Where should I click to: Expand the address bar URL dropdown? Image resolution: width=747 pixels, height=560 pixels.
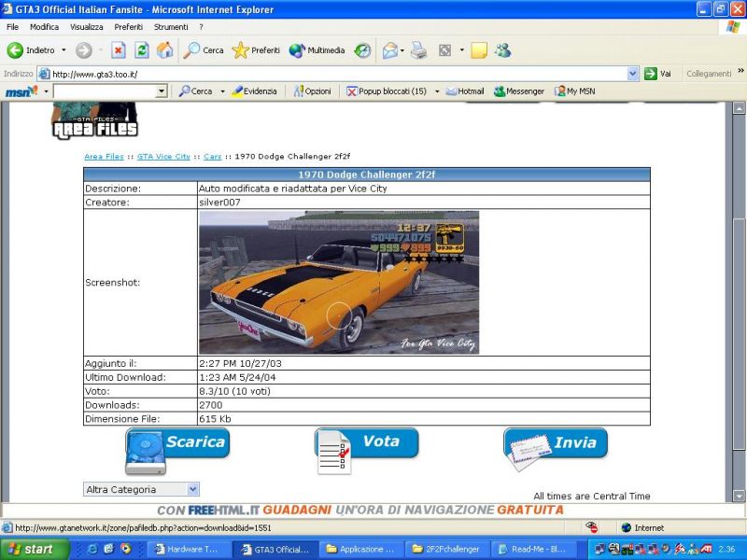point(633,74)
